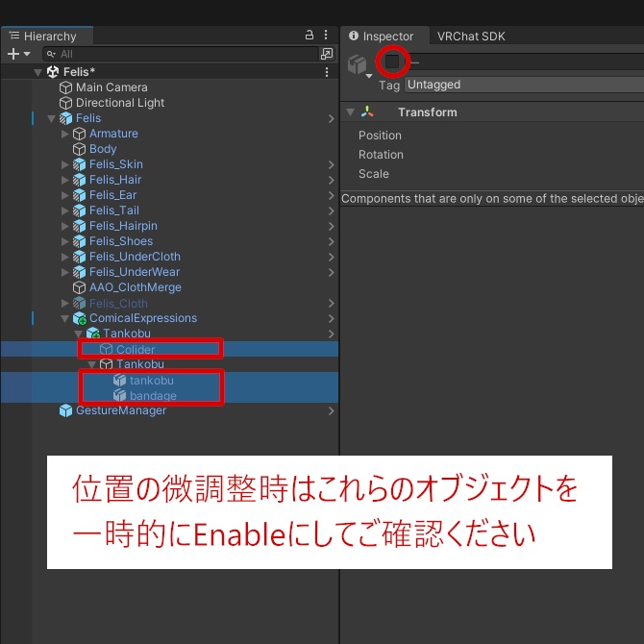644x644 pixels.
Task: Expand the Felis_Hair foldout
Action: 65,180
